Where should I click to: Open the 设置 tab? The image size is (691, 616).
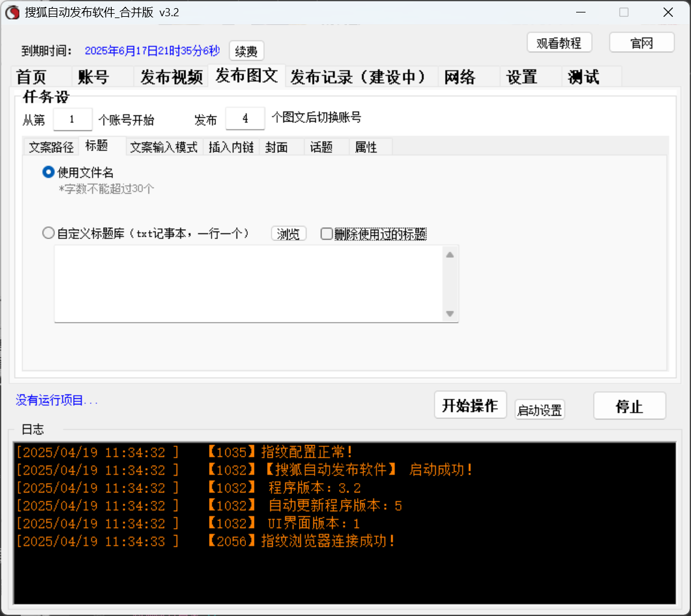531,77
